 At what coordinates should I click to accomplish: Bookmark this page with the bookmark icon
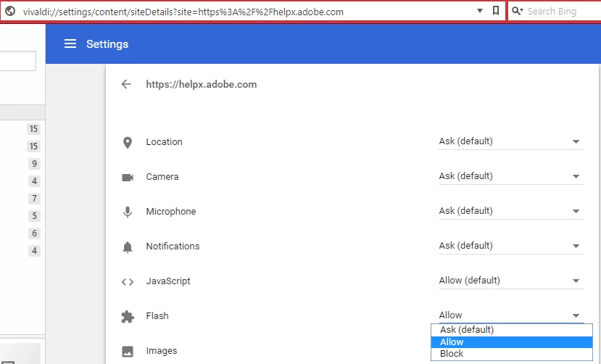pyautogui.click(x=496, y=10)
